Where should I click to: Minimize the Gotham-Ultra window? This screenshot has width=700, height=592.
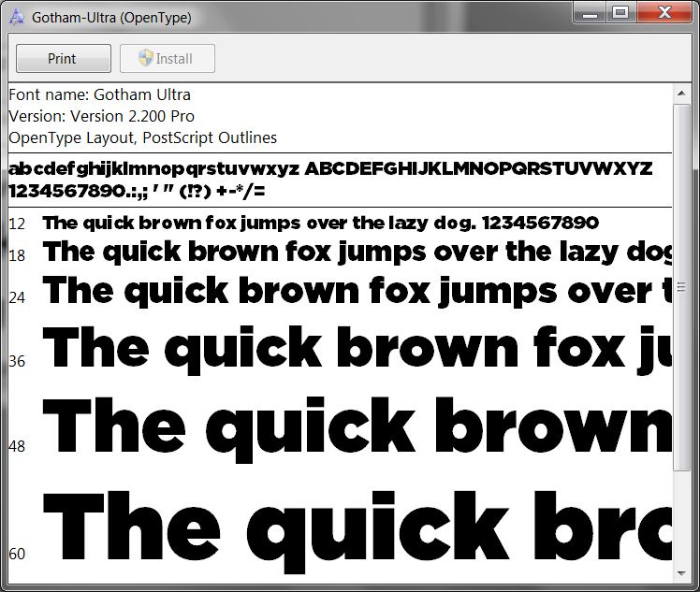click(590, 12)
